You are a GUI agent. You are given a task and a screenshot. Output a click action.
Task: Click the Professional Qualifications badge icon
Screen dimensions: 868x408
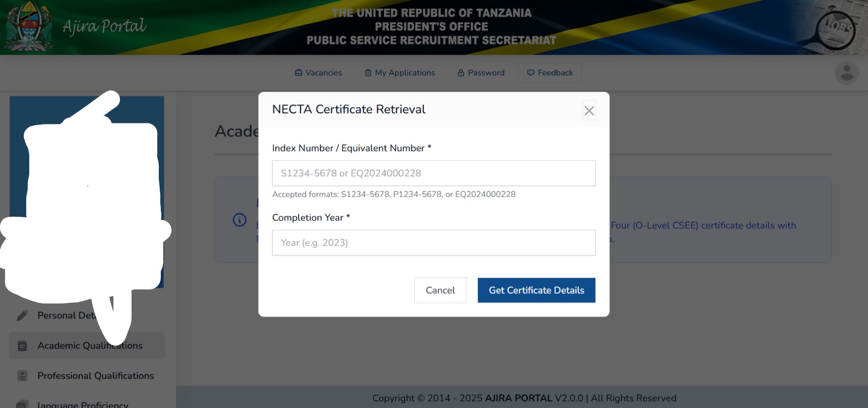tap(22, 376)
